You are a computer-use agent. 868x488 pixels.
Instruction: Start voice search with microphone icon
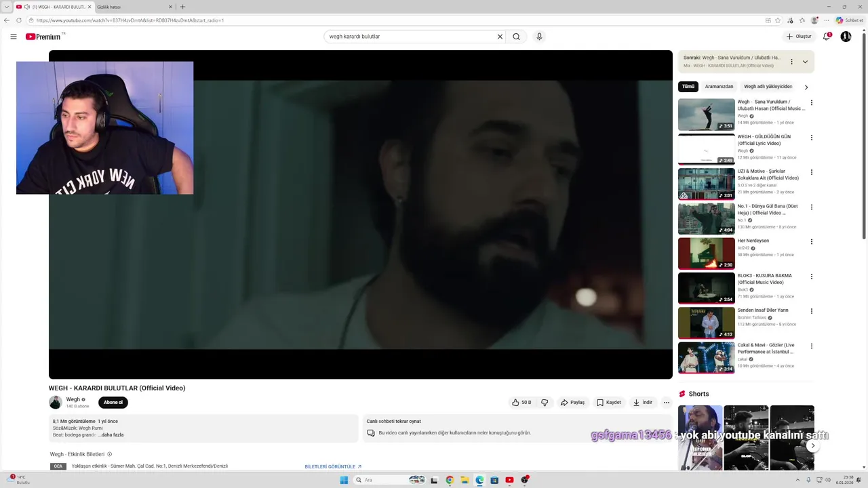pos(539,37)
